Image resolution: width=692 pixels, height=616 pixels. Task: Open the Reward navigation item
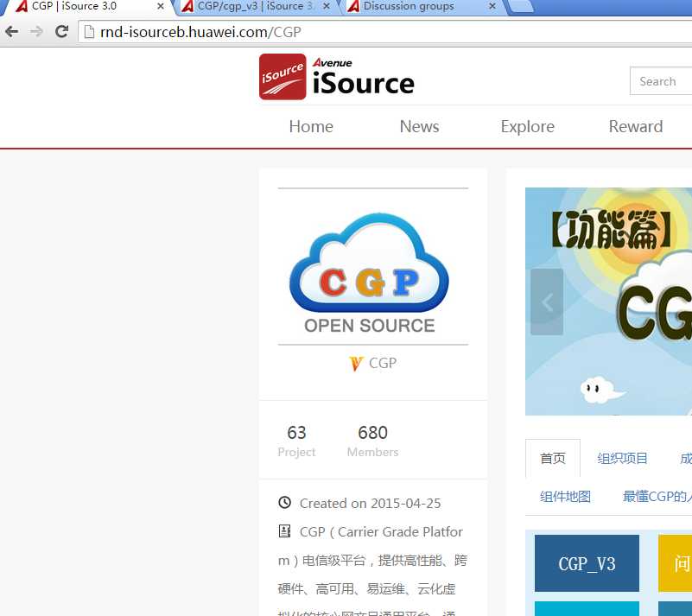(x=636, y=127)
